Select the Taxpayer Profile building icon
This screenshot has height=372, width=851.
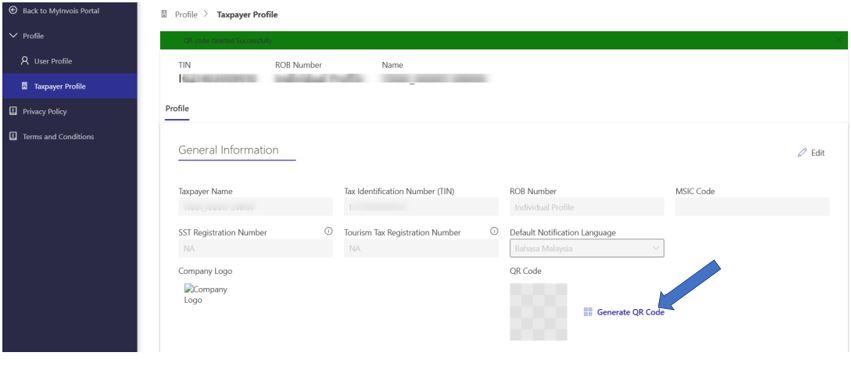point(24,86)
